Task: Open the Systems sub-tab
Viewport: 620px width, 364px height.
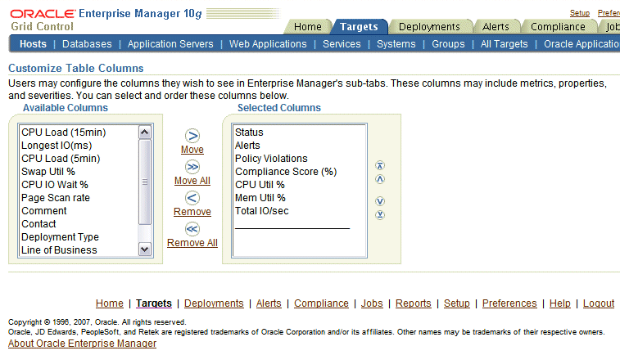Action: coord(396,44)
